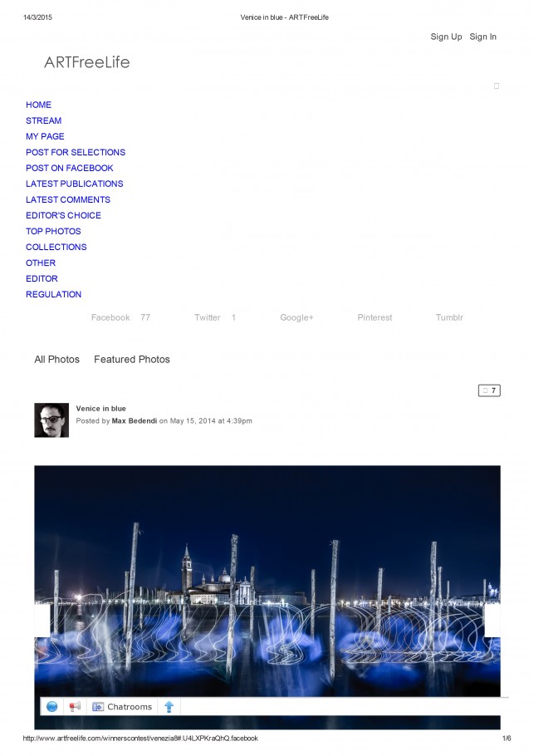Screen dimensions: 534x756
Task: Go to previous photo using left arrow
Action: pyautogui.click(x=42, y=620)
